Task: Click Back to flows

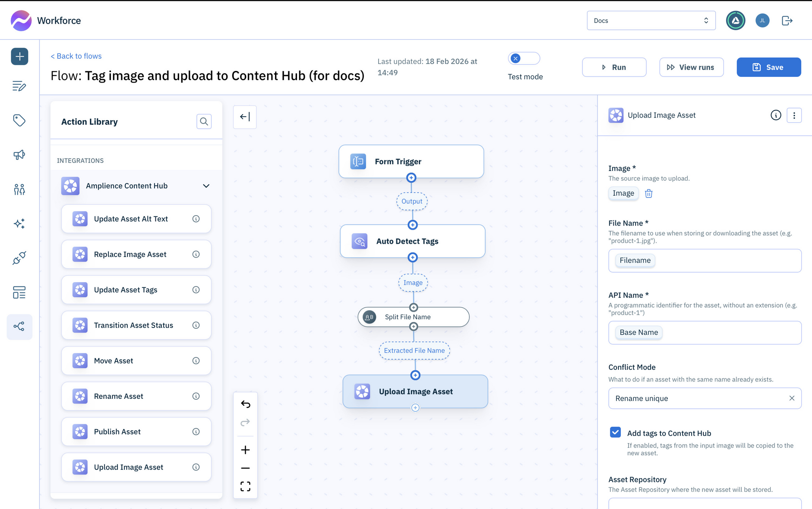Action: (76, 56)
